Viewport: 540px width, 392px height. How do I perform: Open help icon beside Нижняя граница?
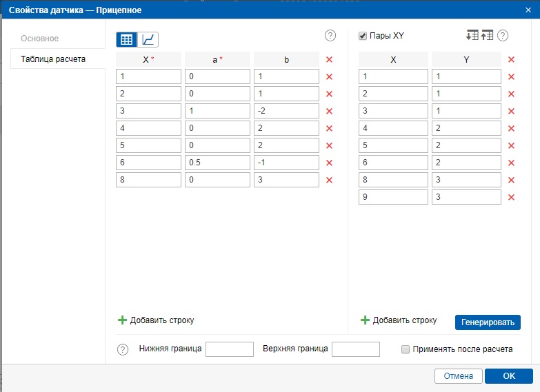point(123,349)
